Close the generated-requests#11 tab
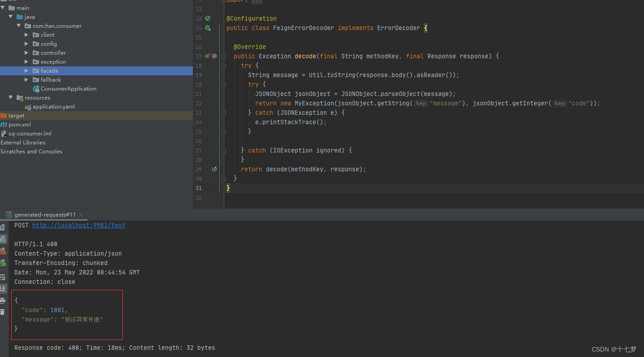The width and height of the screenshot is (644, 357). point(81,215)
